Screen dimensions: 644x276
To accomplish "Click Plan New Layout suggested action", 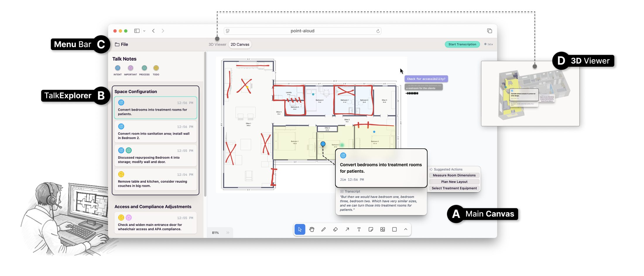I will [x=454, y=182].
